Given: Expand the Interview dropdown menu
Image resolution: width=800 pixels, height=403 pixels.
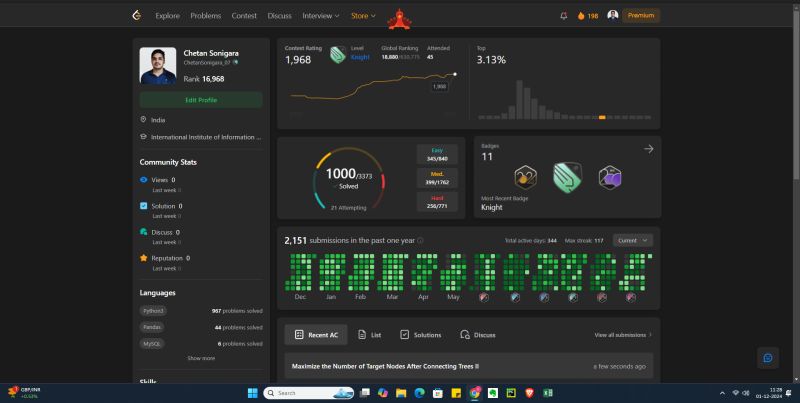Looking at the screenshot, I should [x=320, y=16].
